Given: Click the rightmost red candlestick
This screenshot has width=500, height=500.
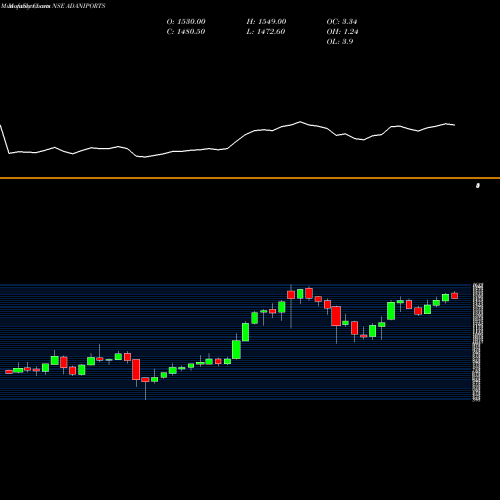Looking at the screenshot, I should [x=455, y=295].
